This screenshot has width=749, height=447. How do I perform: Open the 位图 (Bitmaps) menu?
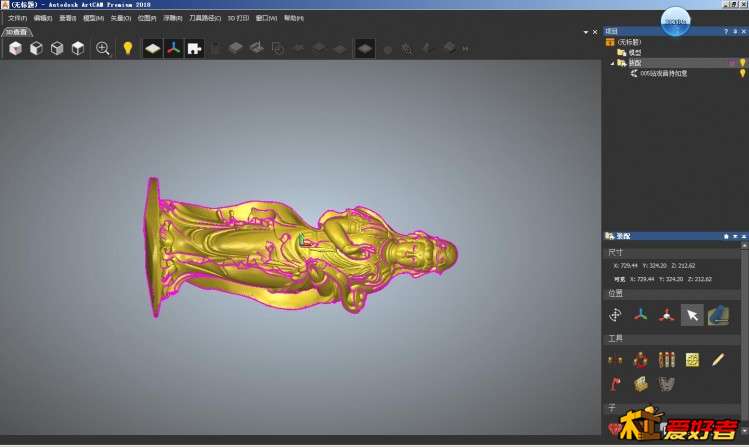click(147, 18)
